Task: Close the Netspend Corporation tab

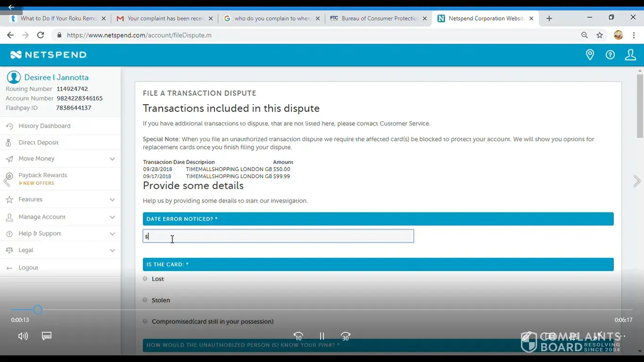Action: pyautogui.click(x=531, y=18)
